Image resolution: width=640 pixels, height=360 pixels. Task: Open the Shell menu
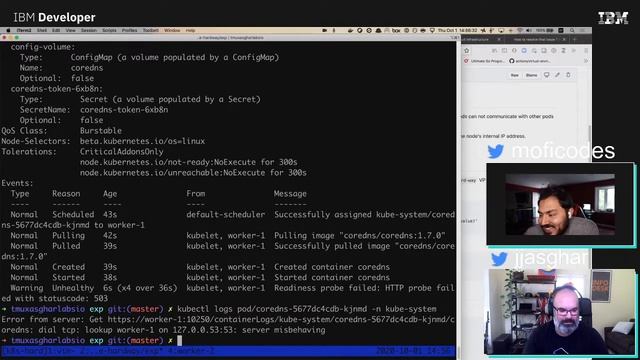tap(42, 30)
